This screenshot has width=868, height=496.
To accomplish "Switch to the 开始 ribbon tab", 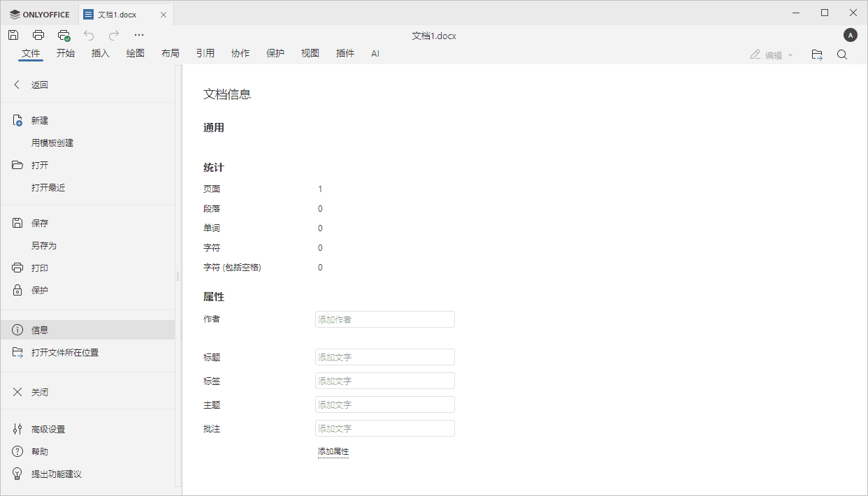I will click(x=66, y=52).
